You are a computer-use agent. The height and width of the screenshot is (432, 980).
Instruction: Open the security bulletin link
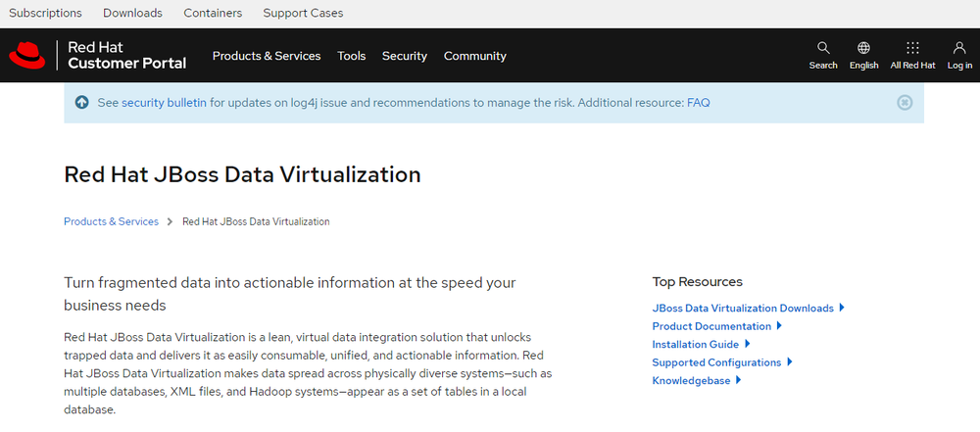tap(164, 103)
